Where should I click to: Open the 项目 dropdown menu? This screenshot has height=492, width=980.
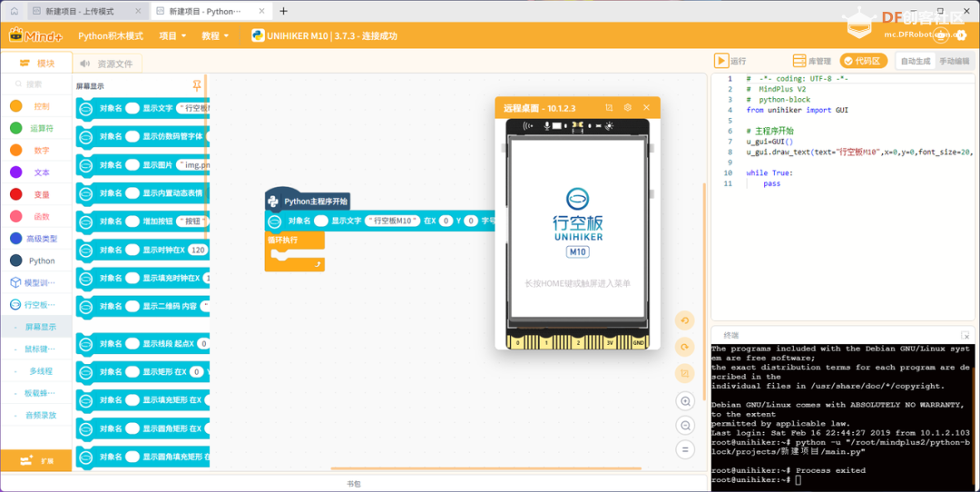tap(172, 35)
